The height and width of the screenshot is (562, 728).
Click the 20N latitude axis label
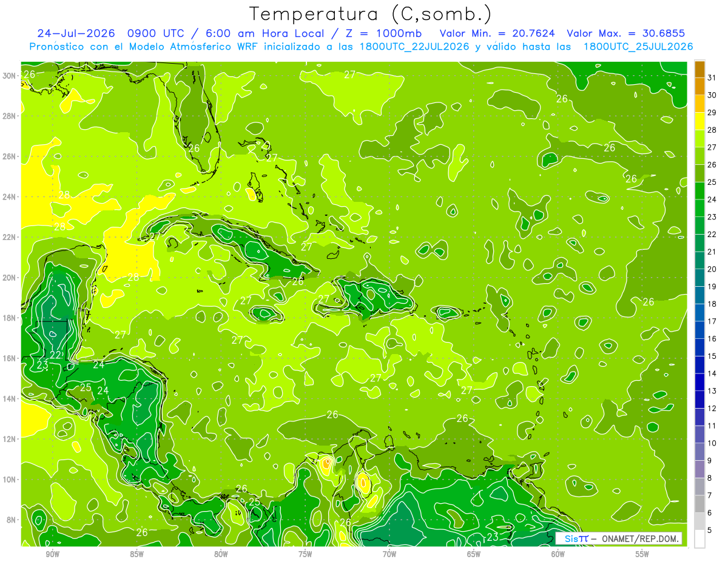point(9,277)
